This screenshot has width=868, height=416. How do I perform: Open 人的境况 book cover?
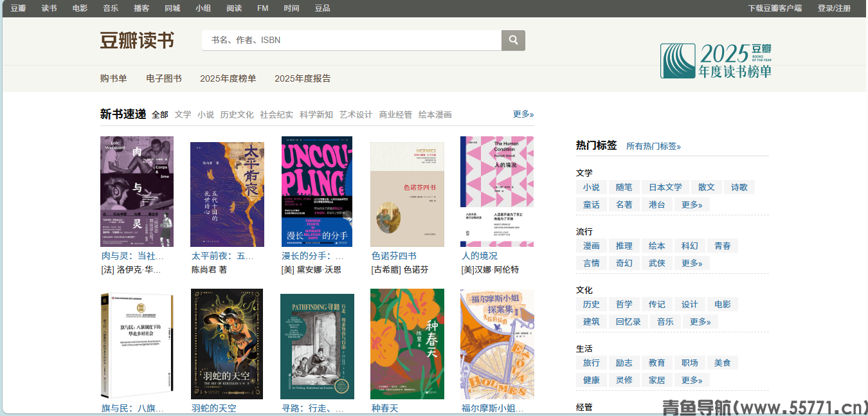click(497, 192)
